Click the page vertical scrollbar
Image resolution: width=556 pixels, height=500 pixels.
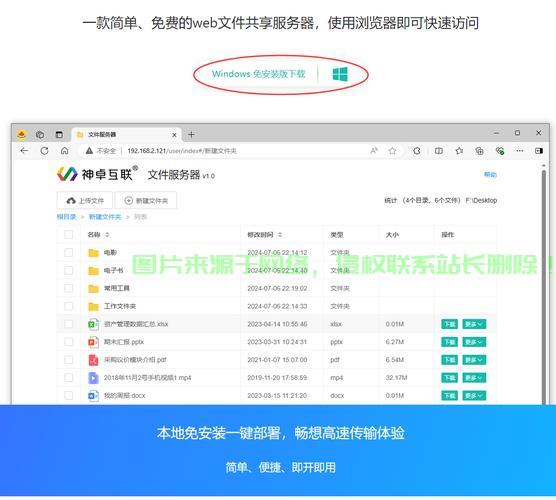pos(544,287)
